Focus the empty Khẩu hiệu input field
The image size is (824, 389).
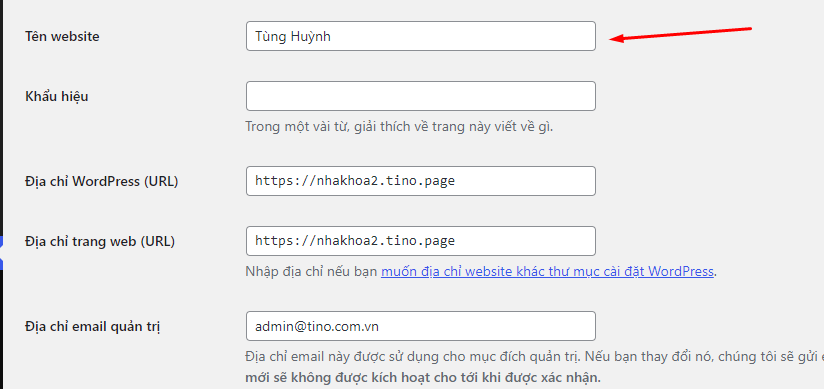coord(420,96)
